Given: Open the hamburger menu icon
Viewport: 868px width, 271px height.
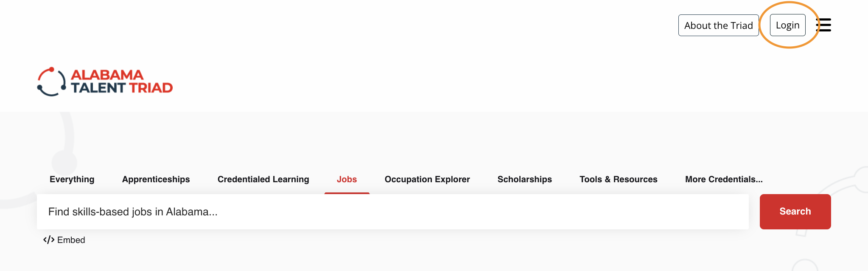Looking at the screenshot, I should tap(824, 25).
